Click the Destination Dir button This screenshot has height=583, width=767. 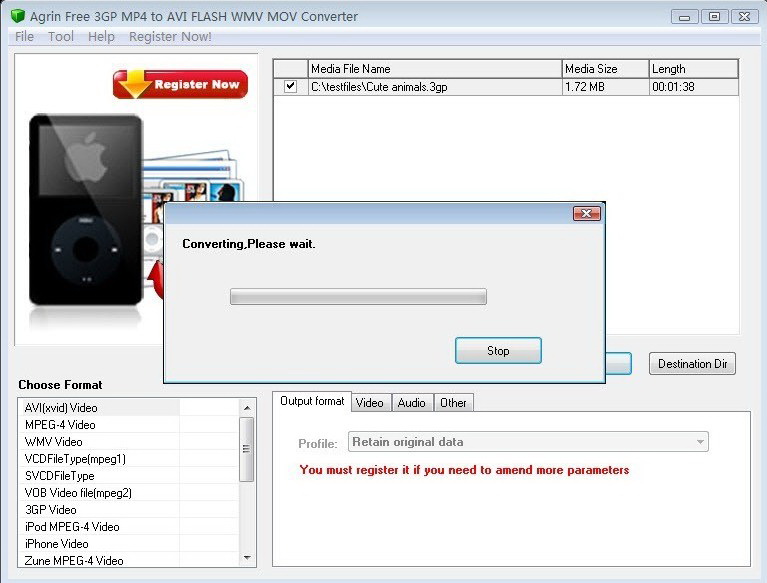[692, 364]
